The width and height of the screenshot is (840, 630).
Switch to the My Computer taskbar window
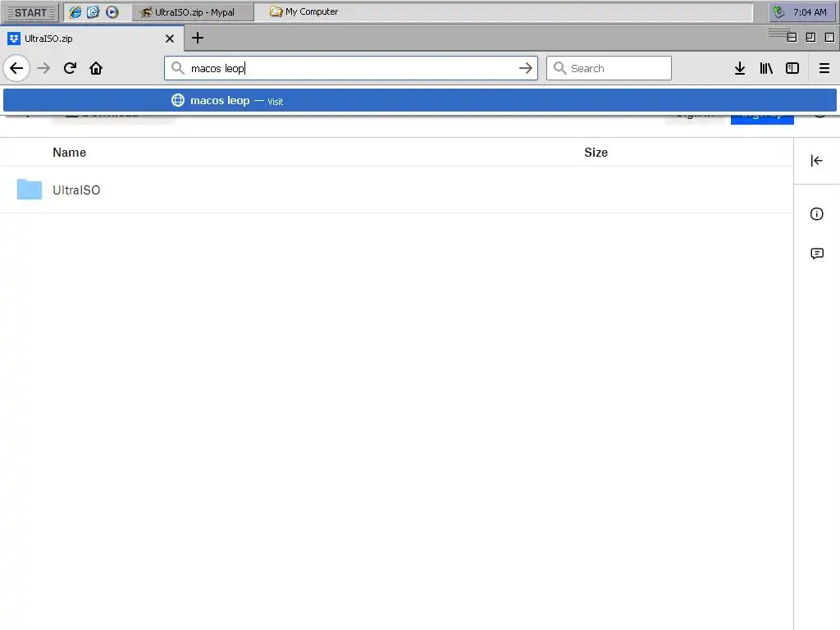(304, 11)
